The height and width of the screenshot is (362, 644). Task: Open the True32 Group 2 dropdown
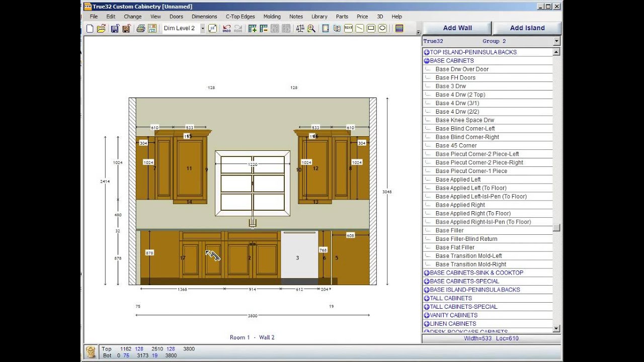[556, 41]
